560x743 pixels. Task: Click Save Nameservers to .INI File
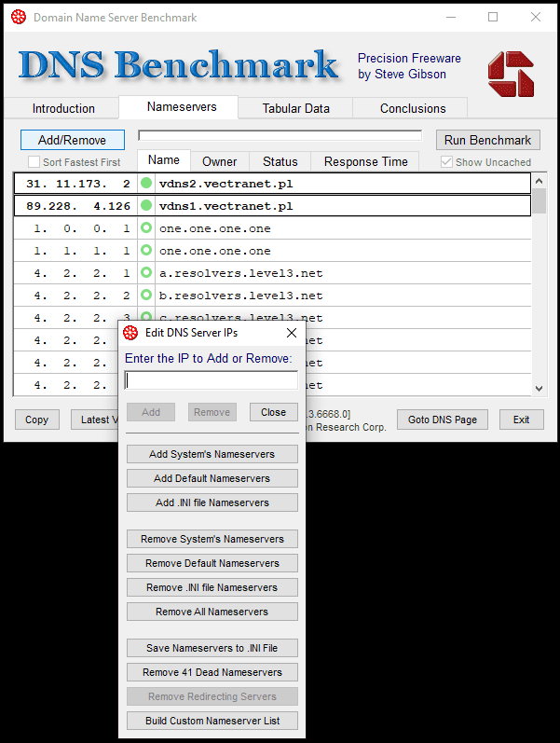coord(212,648)
